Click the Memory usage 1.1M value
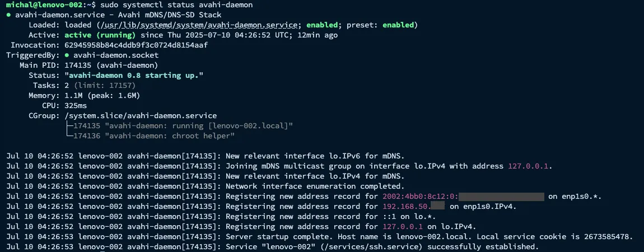 [73, 96]
